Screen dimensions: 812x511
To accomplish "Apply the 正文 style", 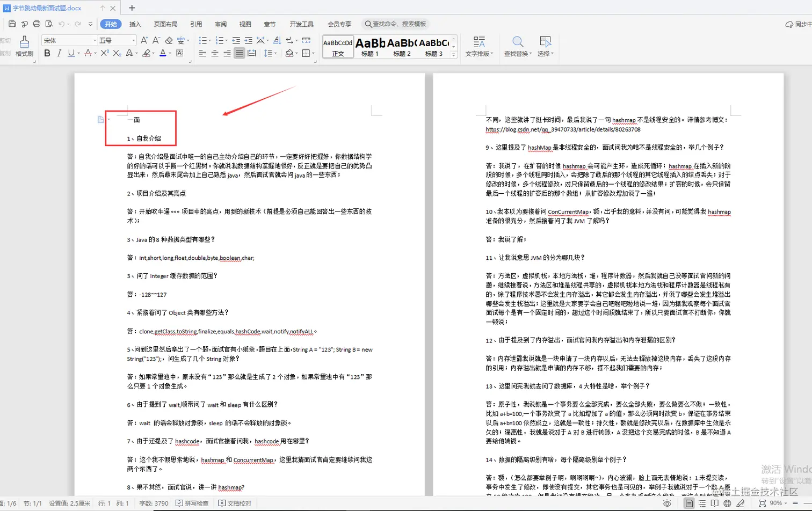I will [338, 47].
